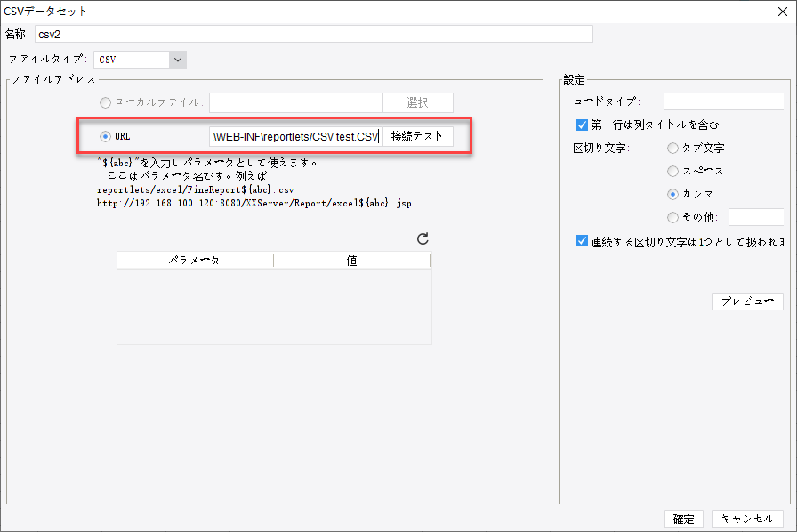
Task: Click the 選択 button
Action: point(417,102)
